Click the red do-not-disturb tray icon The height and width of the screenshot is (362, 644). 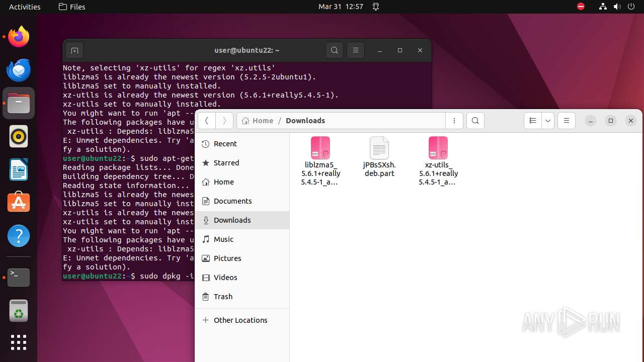(x=581, y=7)
